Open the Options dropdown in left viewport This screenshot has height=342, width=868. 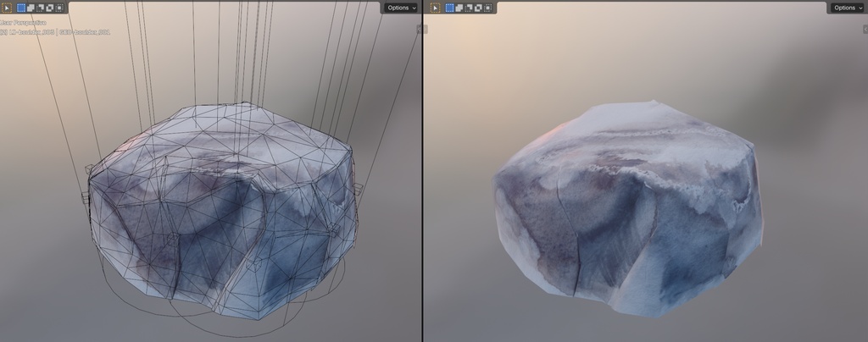(x=401, y=8)
